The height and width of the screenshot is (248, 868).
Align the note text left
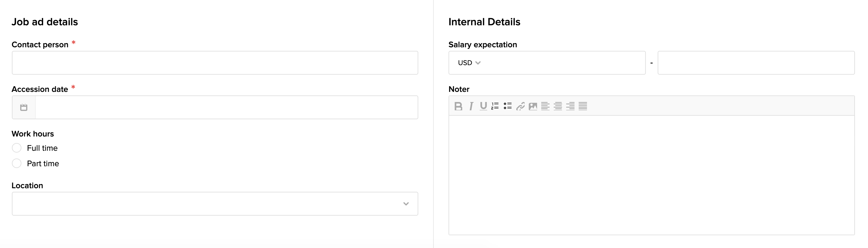545,106
